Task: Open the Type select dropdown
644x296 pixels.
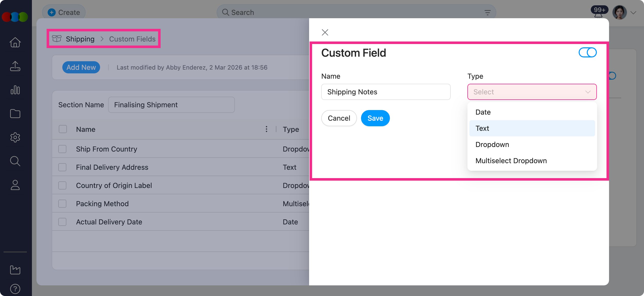Action: pyautogui.click(x=532, y=92)
